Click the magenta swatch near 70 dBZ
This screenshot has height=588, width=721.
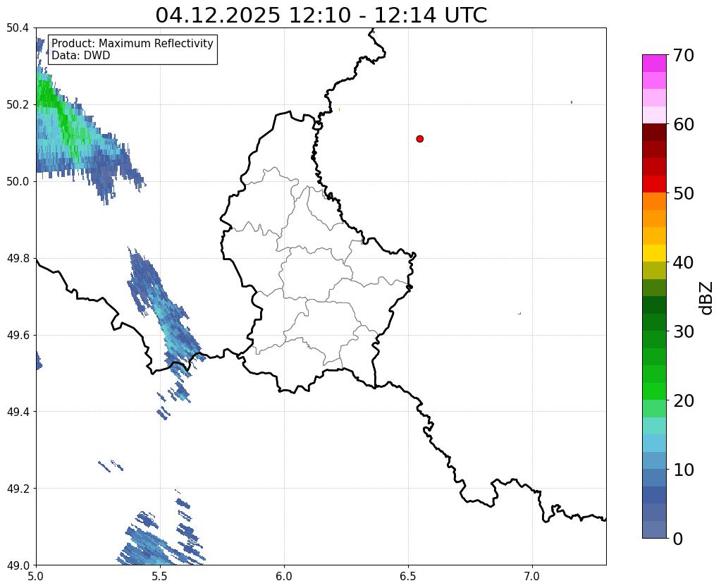click(x=654, y=63)
